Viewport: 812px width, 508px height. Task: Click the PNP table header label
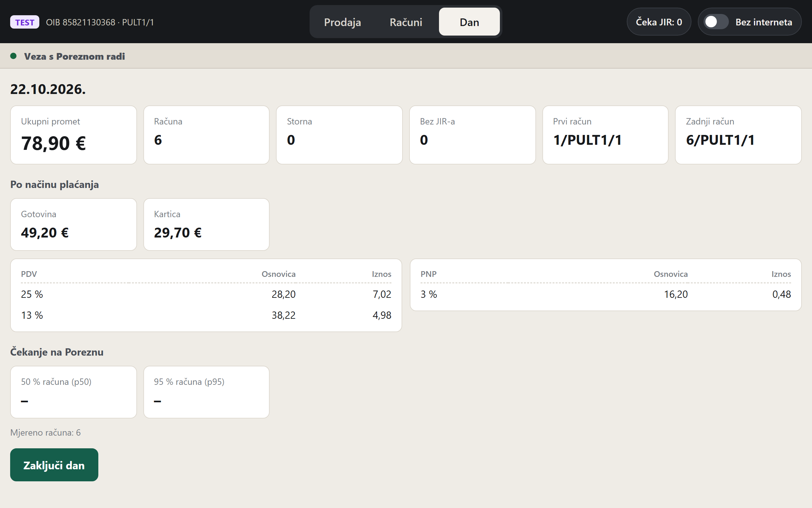click(429, 274)
